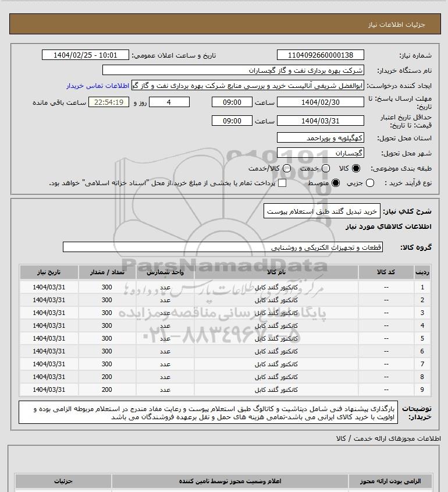Viewport: 448px width, 492px height.
Task: Click quantity 200 in row 8
Action: [x=107, y=377]
